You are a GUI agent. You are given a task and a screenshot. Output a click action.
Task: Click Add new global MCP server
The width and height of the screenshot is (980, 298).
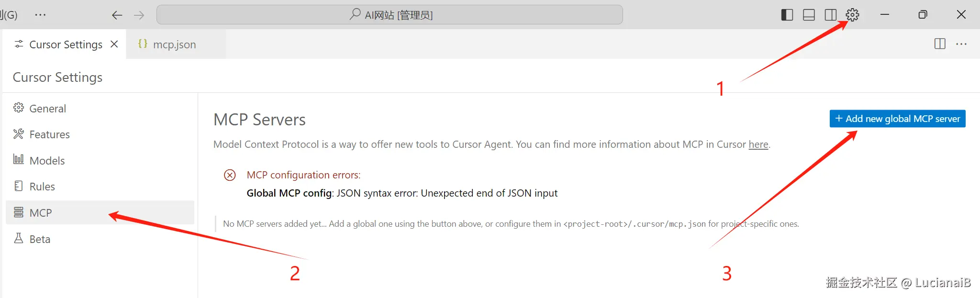coord(897,119)
